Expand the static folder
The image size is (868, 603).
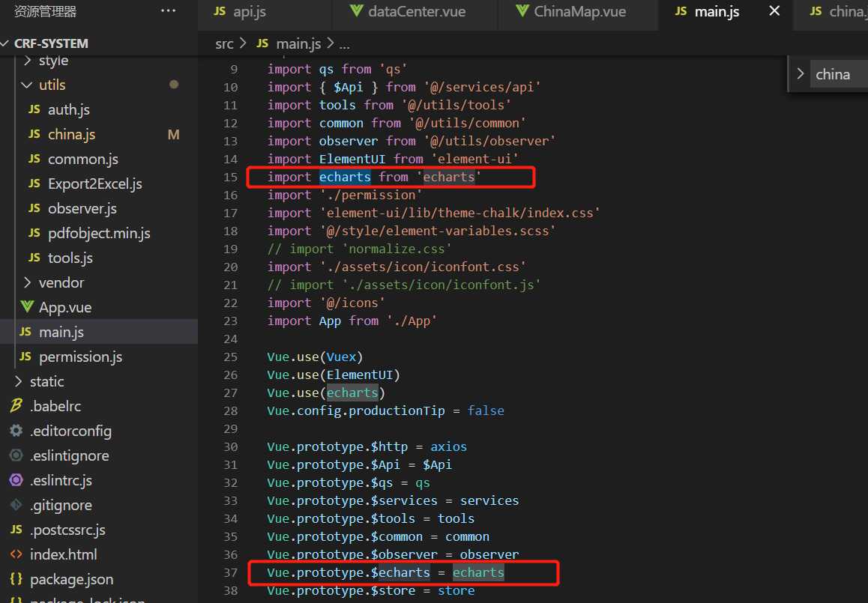coord(46,382)
